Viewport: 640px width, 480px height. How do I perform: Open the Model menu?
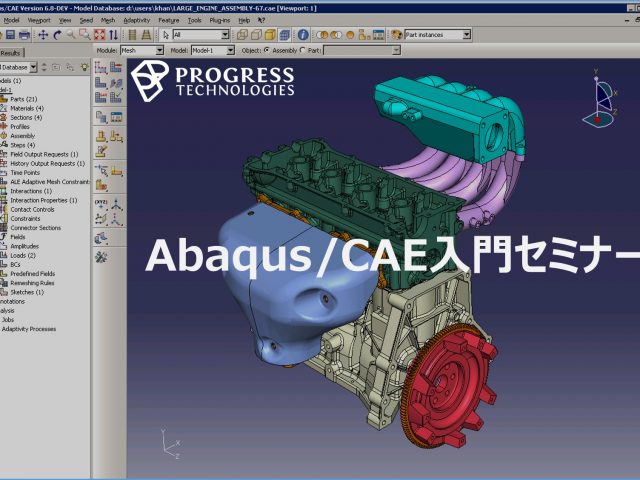click(11, 20)
